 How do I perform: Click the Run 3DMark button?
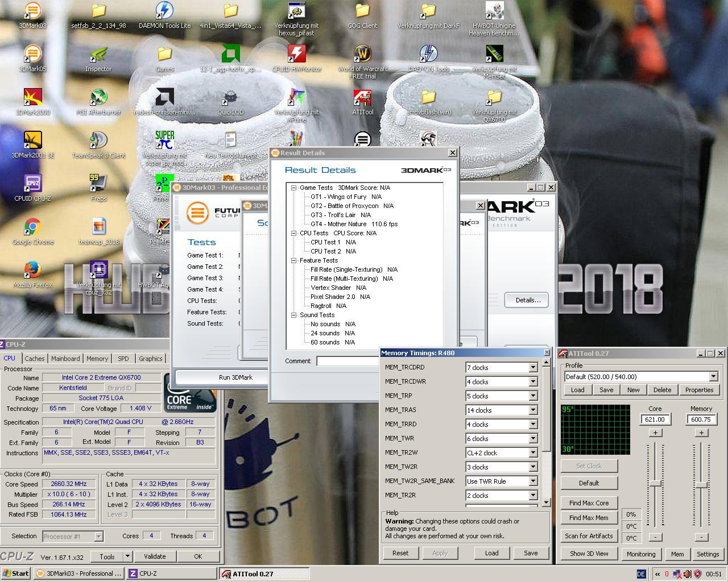(235, 377)
